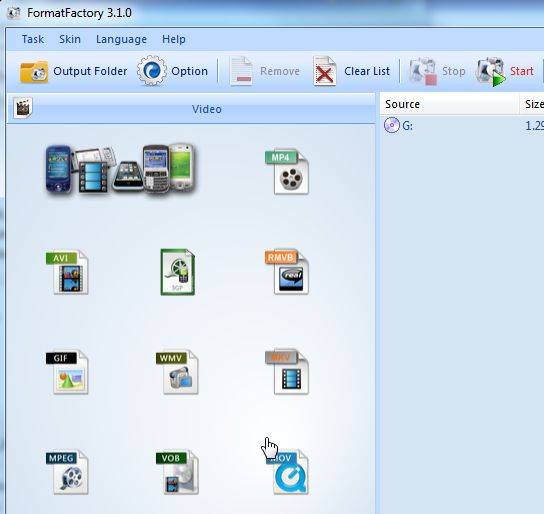Choose the WMV format icon
Screen dimensions: 544x514
177,372
